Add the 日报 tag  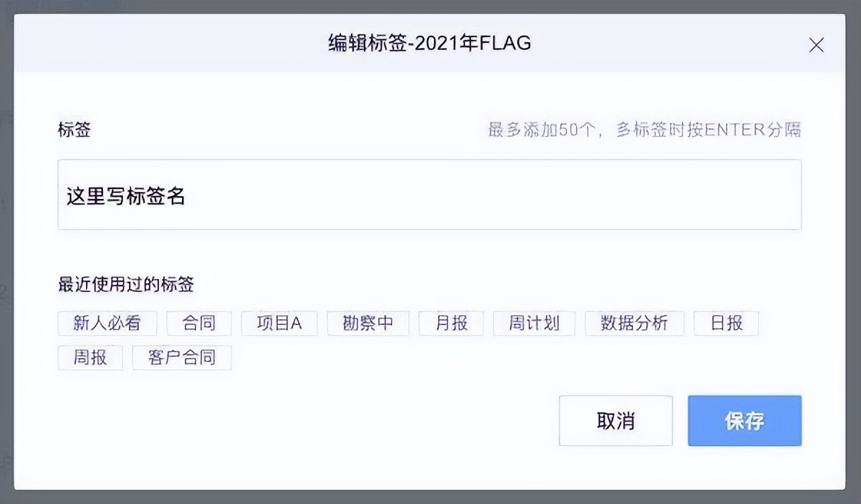point(726,323)
